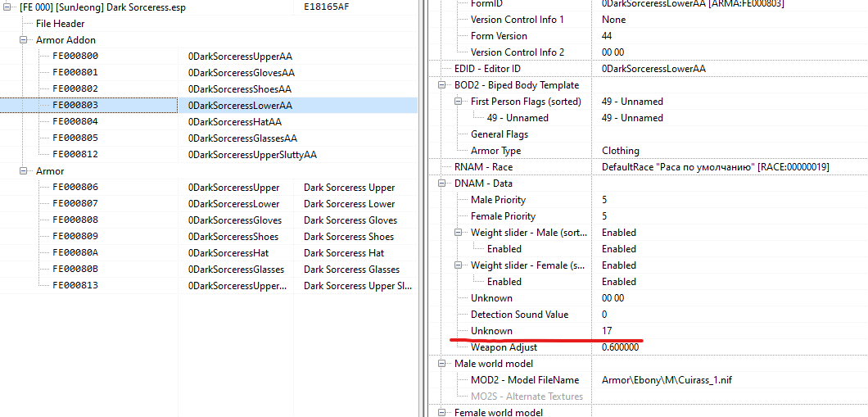Collapse the Female world model section
The width and height of the screenshot is (868, 417).
441,413
